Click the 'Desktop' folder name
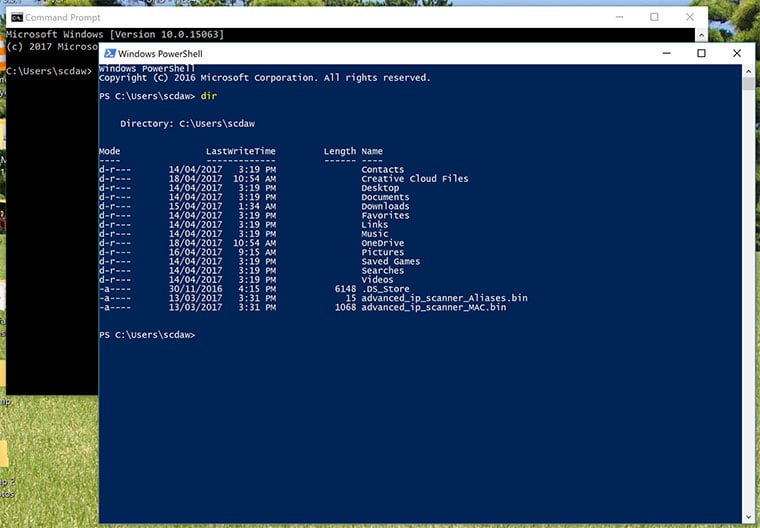 click(380, 188)
